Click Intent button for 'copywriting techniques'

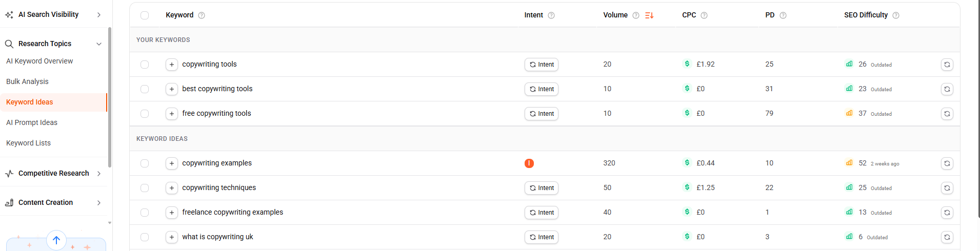[x=542, y=188]
